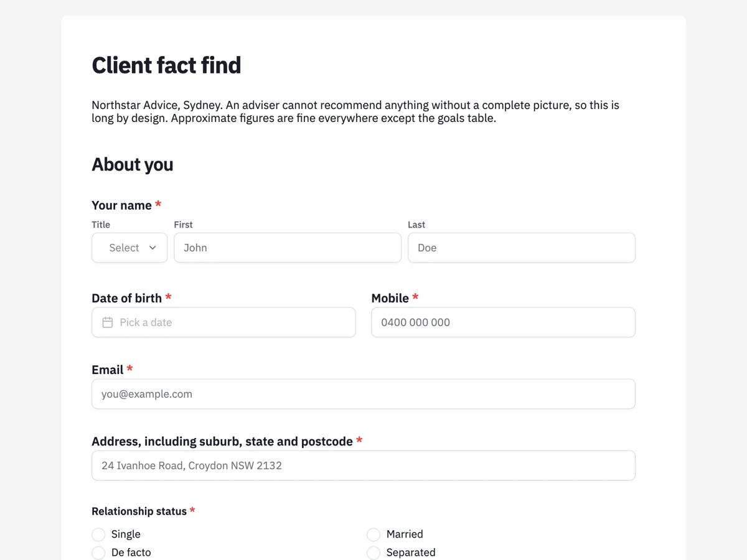
Task: Click the "Relationship status" label
Action: (x=139, y=511)
